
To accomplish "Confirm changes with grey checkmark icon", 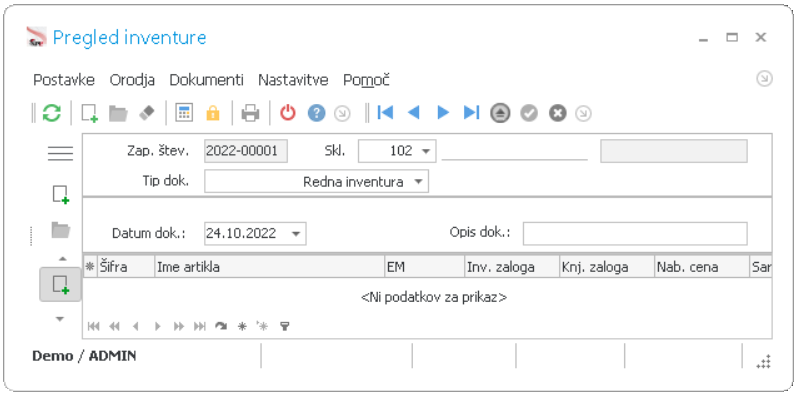I will pos(529,113).
